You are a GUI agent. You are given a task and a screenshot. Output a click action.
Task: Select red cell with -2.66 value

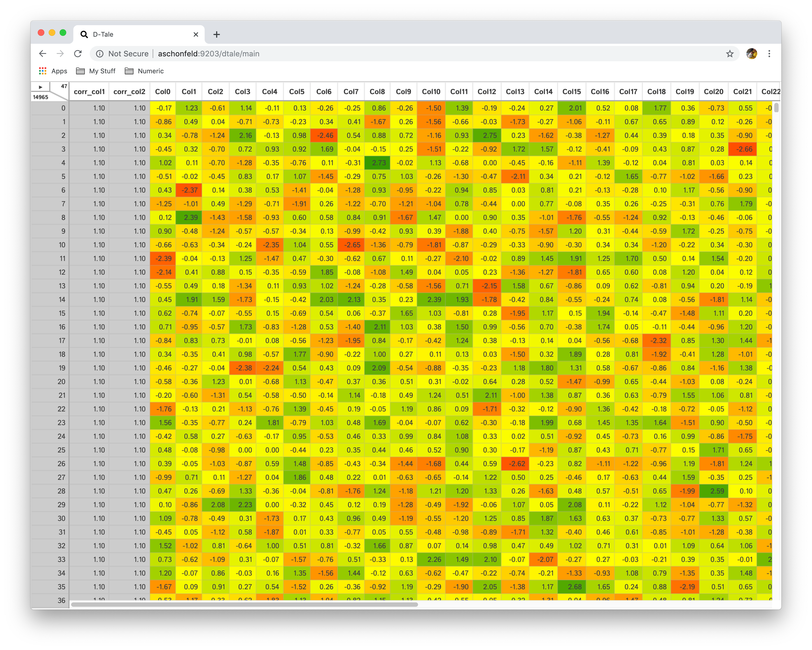coord(742,149)
